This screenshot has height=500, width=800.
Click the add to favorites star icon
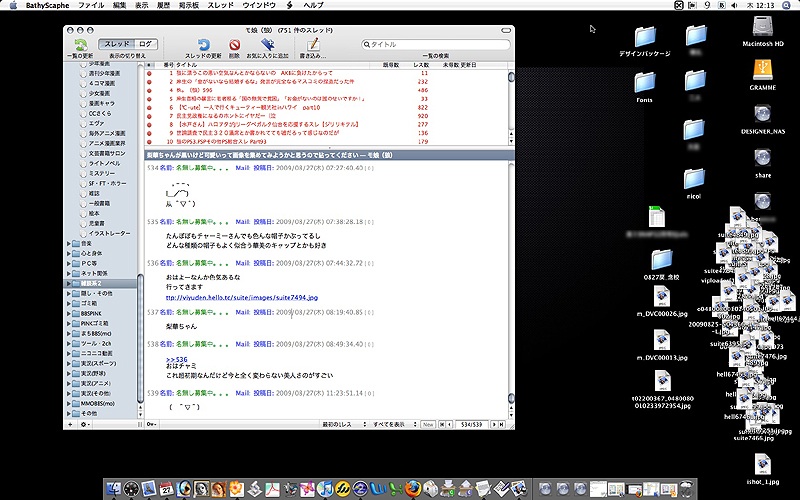pos(267,43)
